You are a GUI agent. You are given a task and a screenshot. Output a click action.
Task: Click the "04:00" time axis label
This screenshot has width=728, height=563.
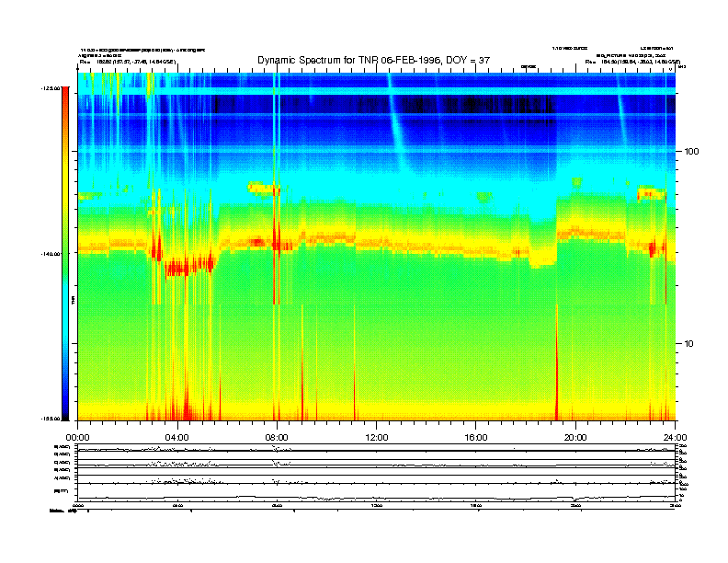177,438
